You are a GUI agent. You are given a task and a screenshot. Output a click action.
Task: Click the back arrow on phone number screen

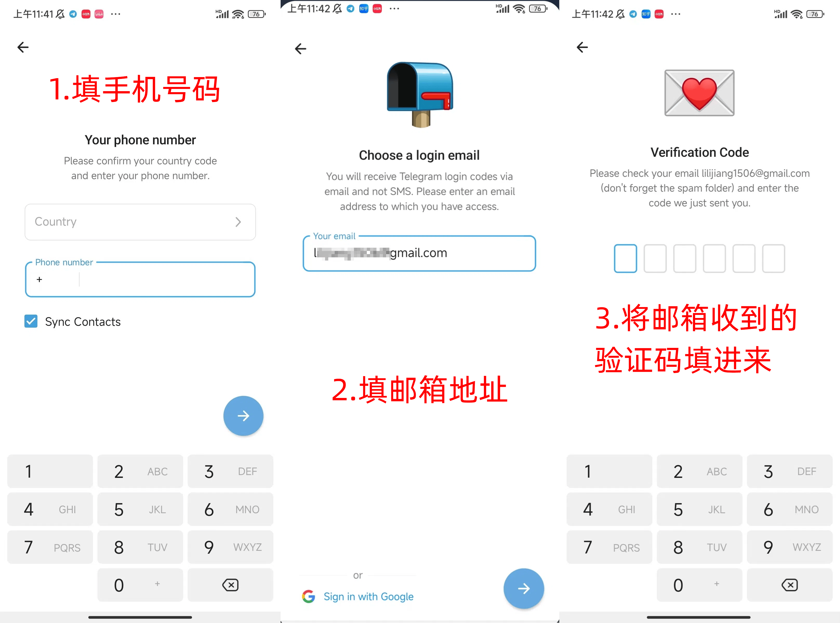click(23, 47)
